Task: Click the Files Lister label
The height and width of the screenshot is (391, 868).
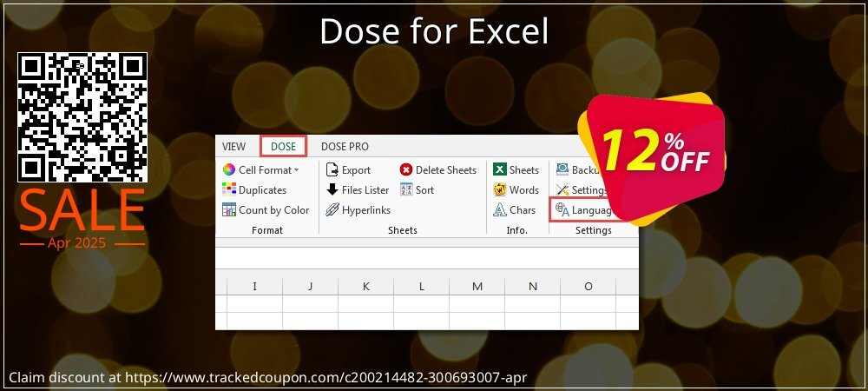Action: [365, 190]
